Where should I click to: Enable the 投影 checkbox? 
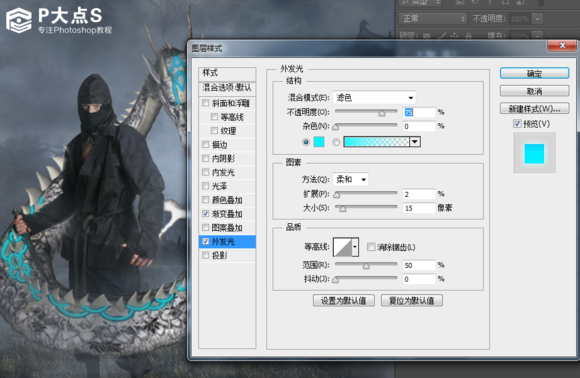tap(206, 255)
